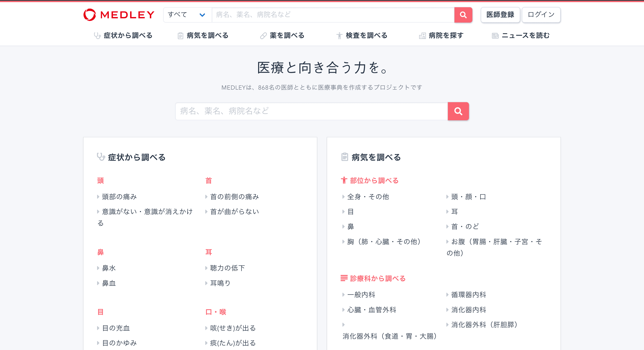
Task: Focus the large center search input field
Action: point(311,111)
